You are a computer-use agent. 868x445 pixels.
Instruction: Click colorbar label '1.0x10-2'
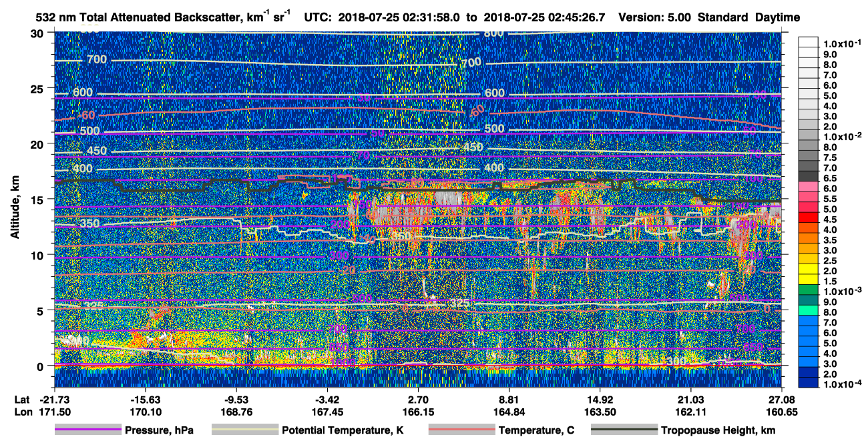(x=844, y=136)
